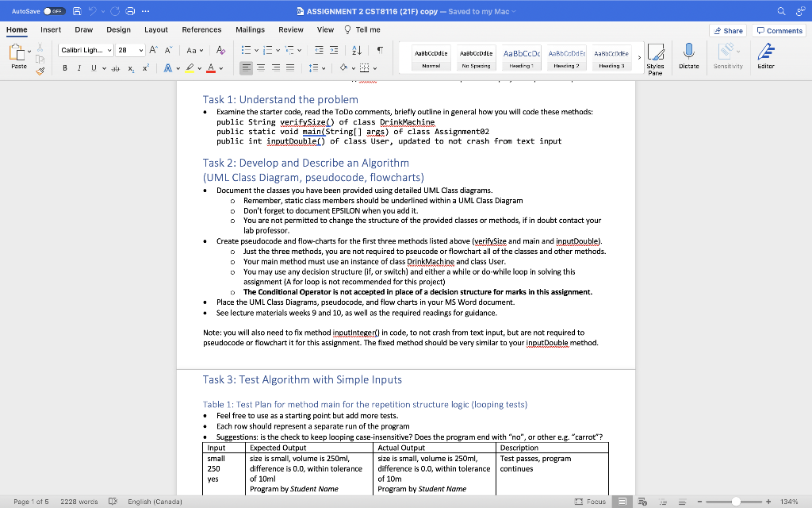The width and height of the screenshot is (812, 508).
Task: Open the Paste clipboard icon
Action: (x=17, y=52)
